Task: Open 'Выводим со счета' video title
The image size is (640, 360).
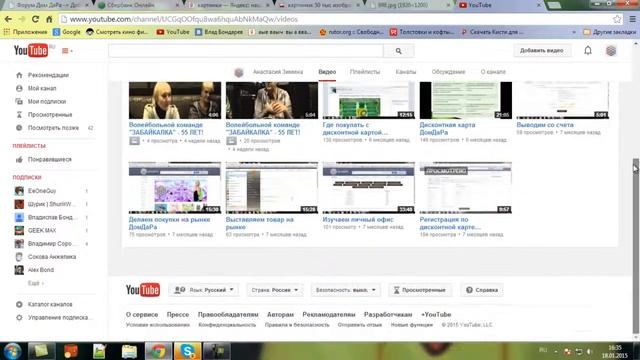Action: (545, 125)
